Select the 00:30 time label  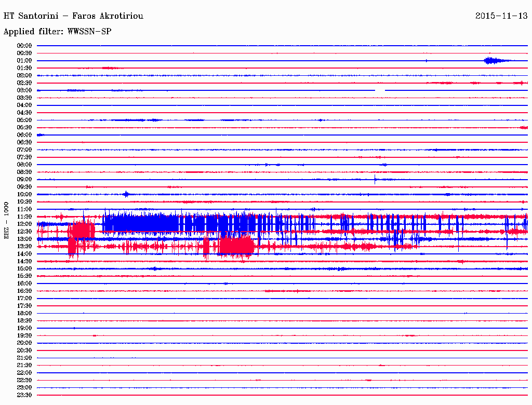click(24, 53)
